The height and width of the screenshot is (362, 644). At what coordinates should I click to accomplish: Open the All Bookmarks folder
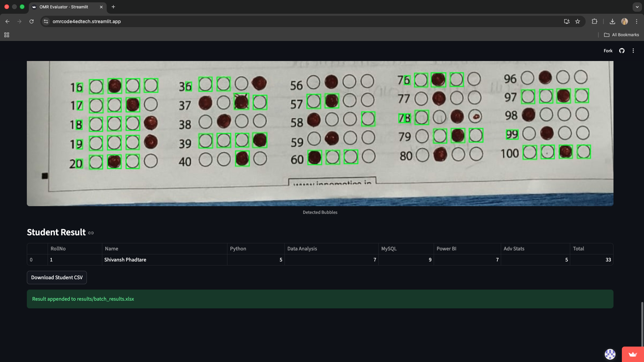point(622,35)
